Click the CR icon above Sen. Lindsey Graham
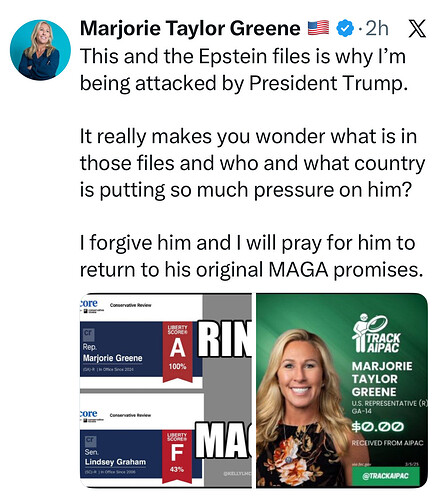Screen dimensions: 438x500 (x=90, y=440)
